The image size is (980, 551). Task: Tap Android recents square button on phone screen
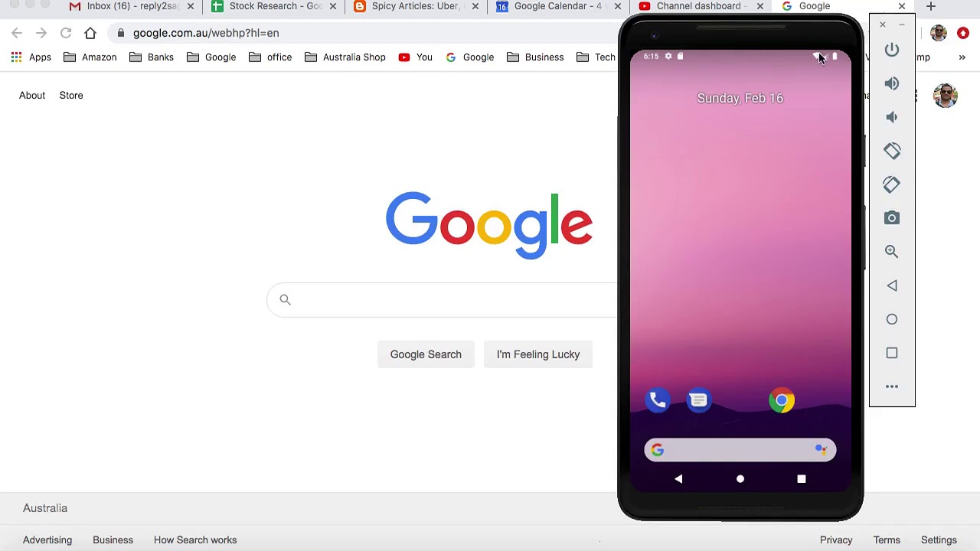coord(802,479)
